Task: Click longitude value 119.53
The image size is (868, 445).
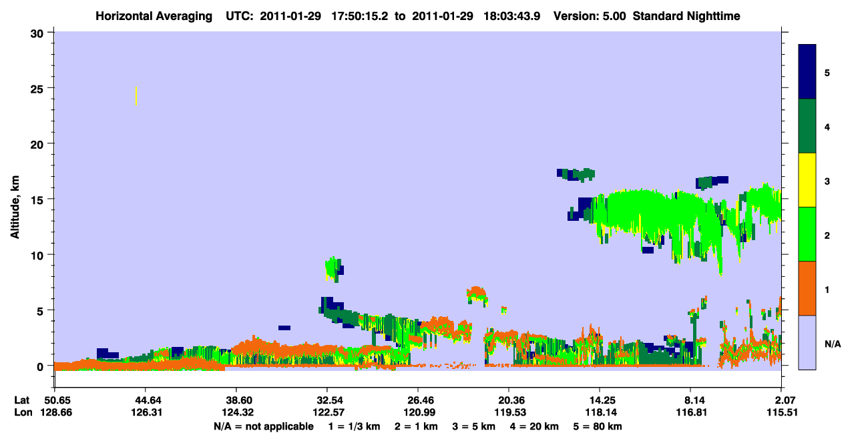Action: coord(509,413)
